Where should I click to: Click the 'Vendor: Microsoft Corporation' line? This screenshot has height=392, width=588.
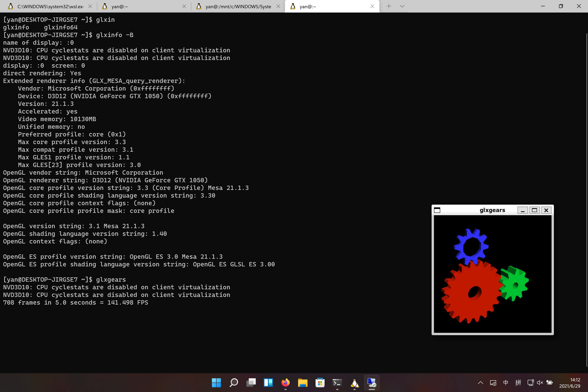click(96, 89)
